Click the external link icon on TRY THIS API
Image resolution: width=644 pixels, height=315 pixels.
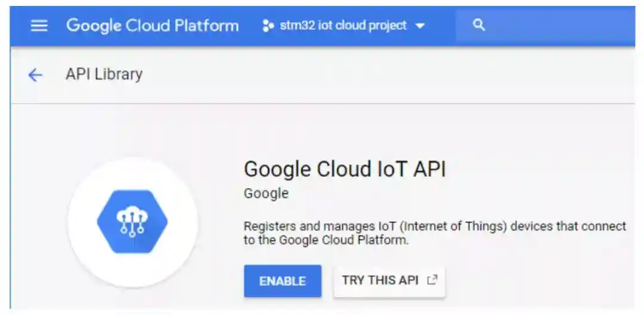coord(433,280)
